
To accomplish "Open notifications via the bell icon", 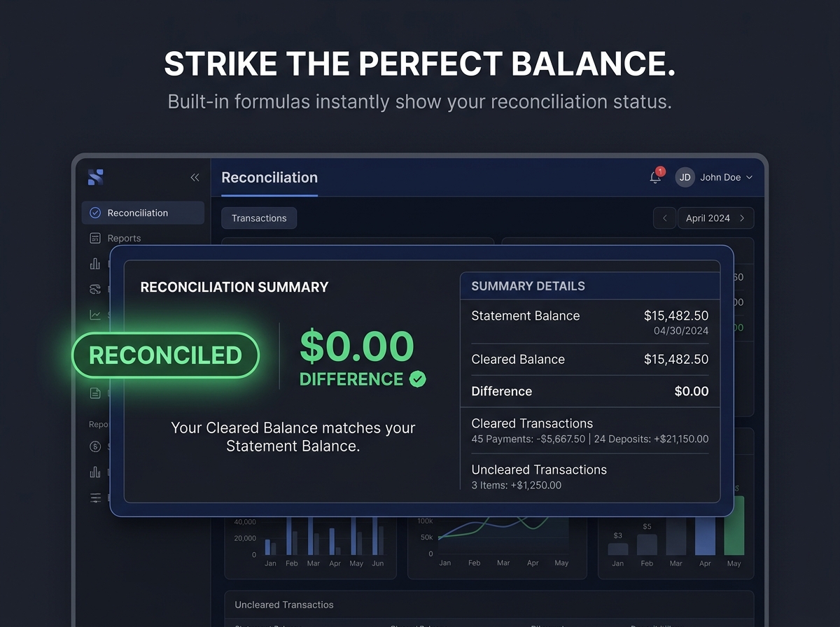I will point(655,178).
